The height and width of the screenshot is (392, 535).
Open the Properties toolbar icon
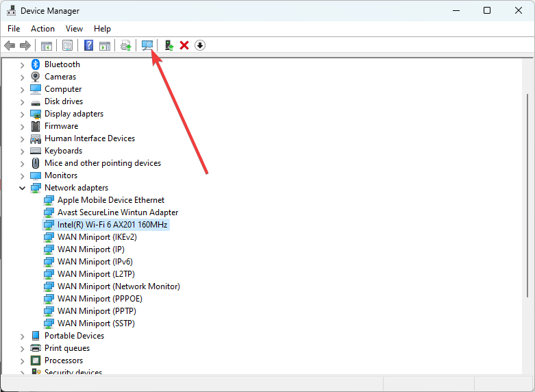tap(67, 45)
